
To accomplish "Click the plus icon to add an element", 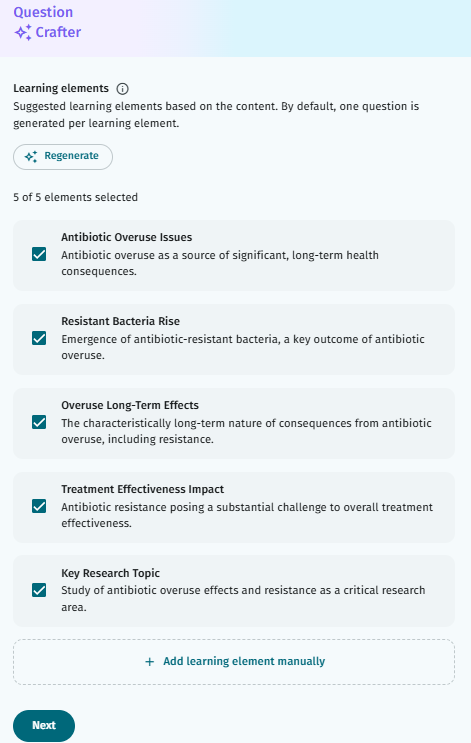I will [149, 661].
